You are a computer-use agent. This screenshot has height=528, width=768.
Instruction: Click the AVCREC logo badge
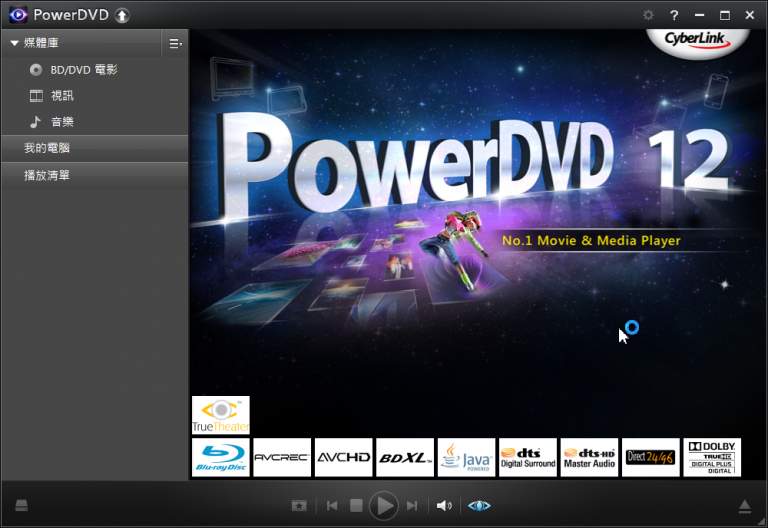pyautogui.click(x=282, y=457)
